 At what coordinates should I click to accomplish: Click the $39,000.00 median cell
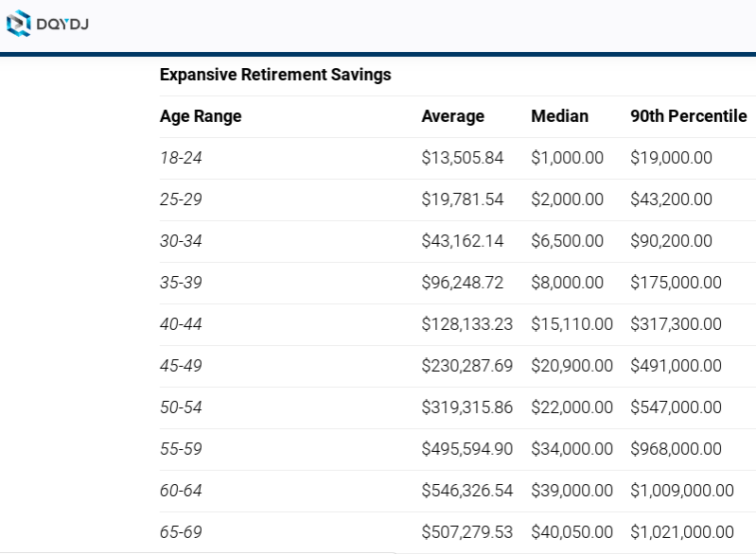point(567,491)
